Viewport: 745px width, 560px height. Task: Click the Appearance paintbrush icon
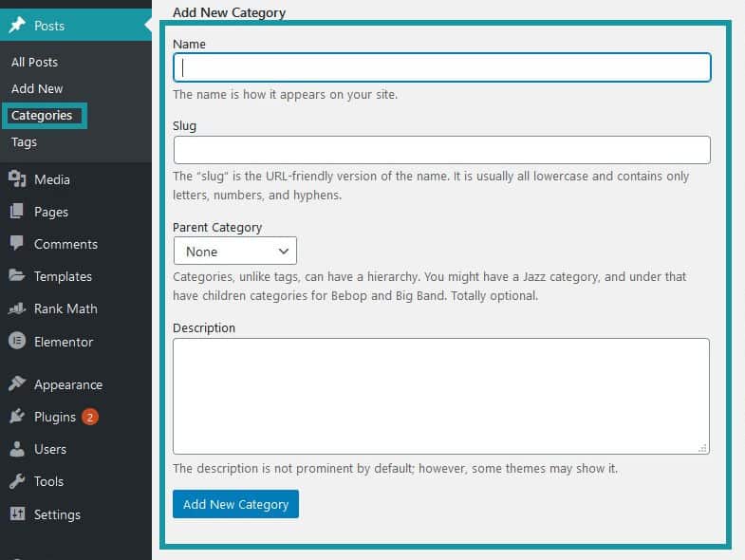tap(16, 384)
